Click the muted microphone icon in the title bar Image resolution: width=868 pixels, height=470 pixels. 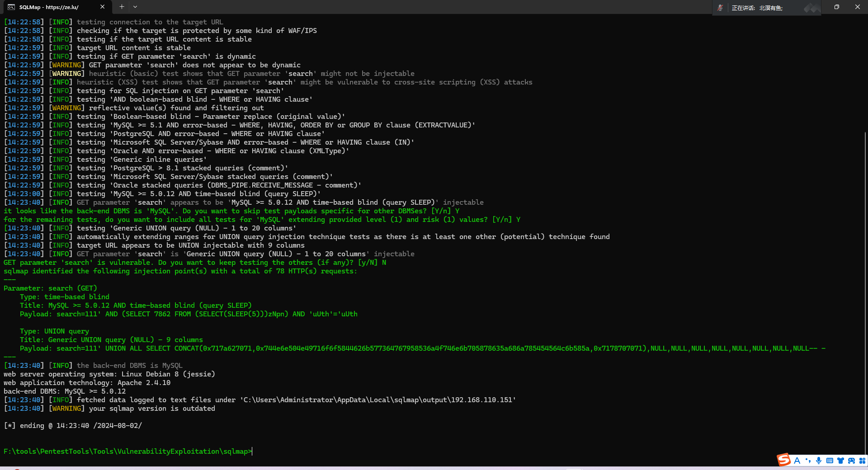(x=720, y=7)
